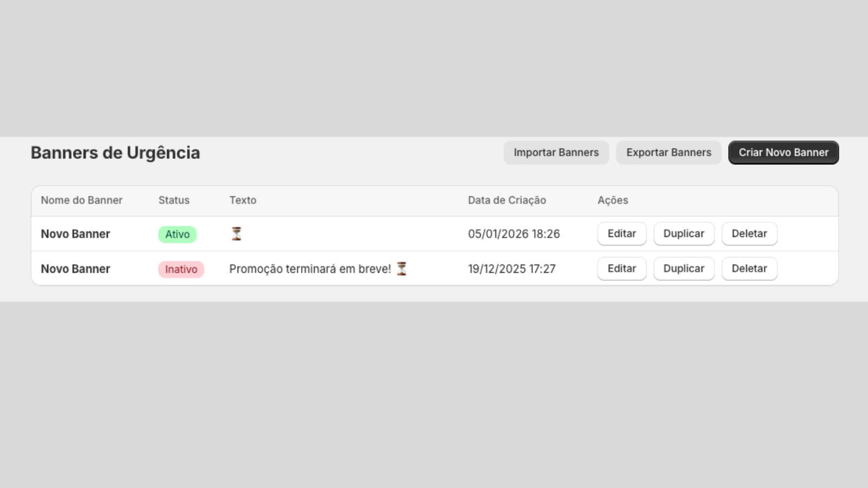
Task: Click the Novo Banner name in the inactive row
Action: [75, 269]
